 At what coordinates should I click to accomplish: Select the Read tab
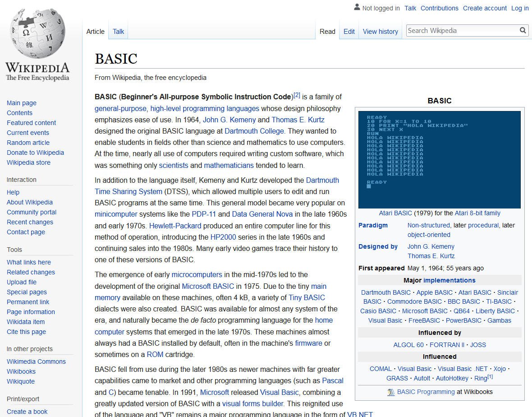(x=327, y=32)
